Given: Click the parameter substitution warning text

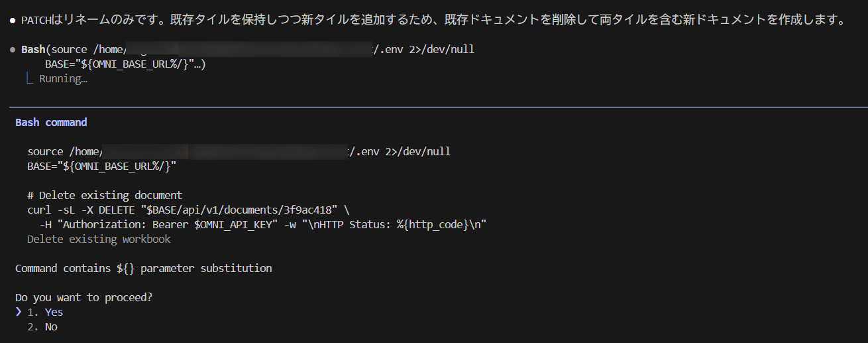Looking at the screenshot, I should (144, 268).
